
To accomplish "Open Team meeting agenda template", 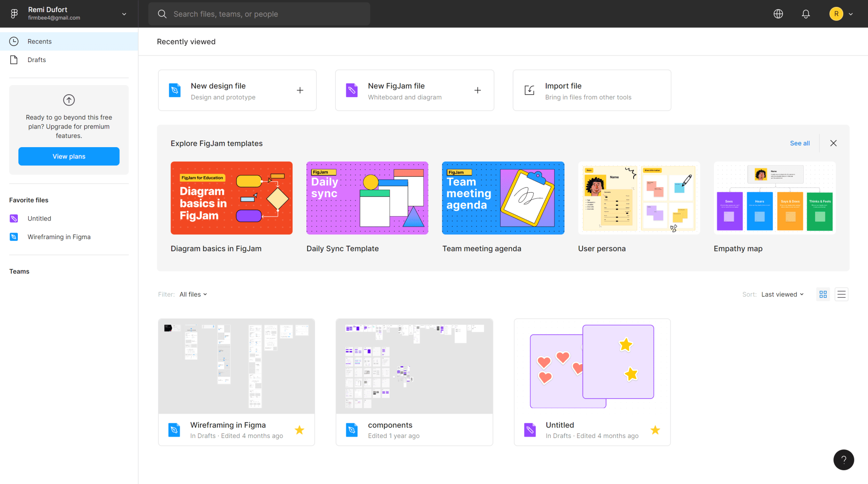I will click(x=503, y=198).
